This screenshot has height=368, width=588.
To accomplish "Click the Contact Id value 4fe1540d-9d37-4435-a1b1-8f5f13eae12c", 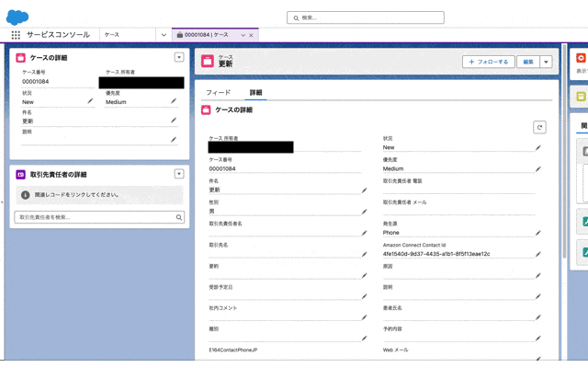I will [436, 254].
